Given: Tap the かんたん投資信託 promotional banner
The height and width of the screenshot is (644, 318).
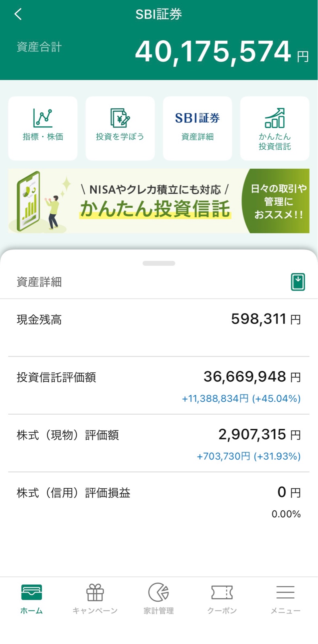Looking at the screenshot, I should tap(159, 201).
